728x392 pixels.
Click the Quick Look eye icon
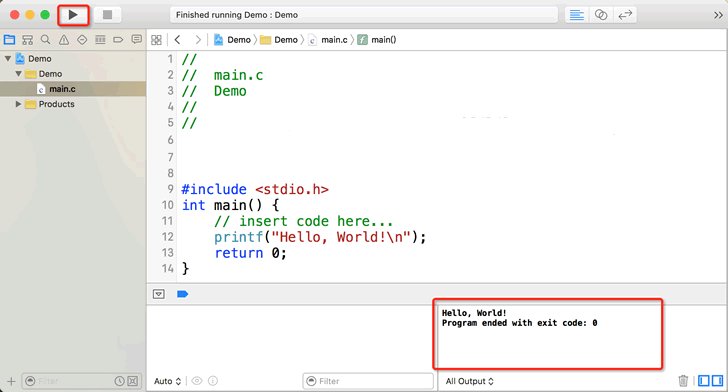(x=197, y=381)
